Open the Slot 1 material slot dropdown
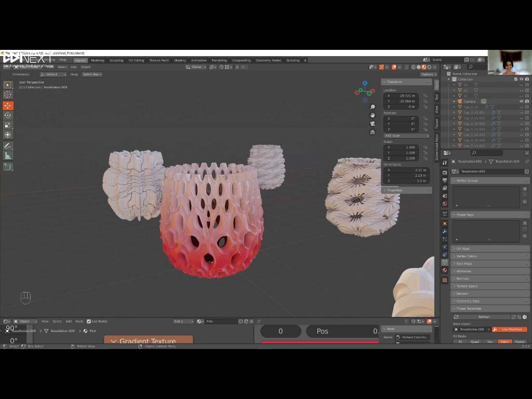The height and width of the screenshot is (399, 532). (x=183, y=321)
